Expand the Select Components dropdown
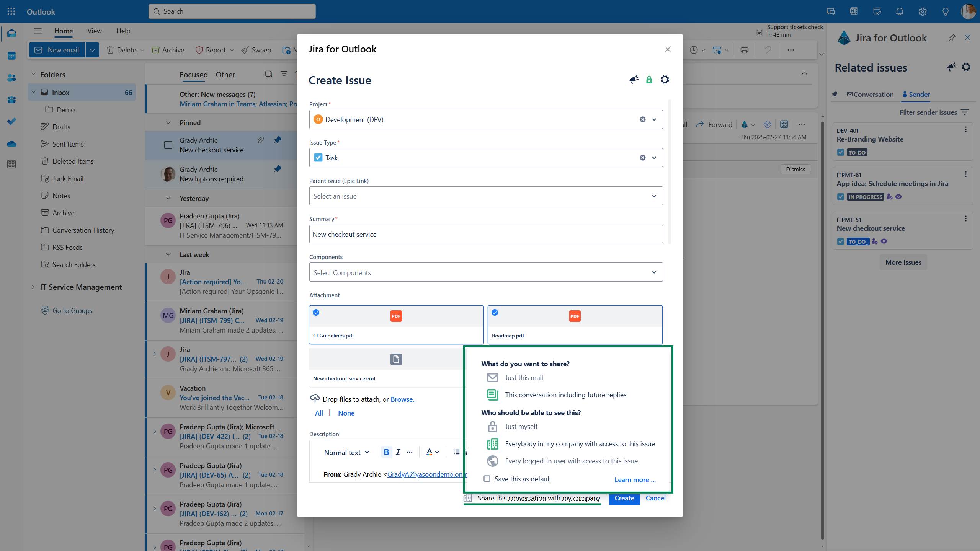This screenshot has width=980, height=551. pyautogui.click(x=654, y=272)
